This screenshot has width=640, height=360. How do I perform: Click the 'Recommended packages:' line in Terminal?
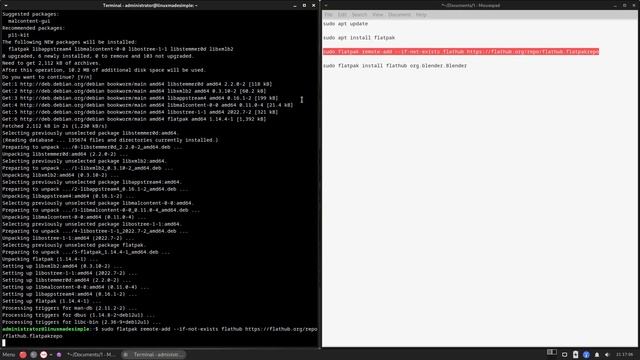pos(33,28)
